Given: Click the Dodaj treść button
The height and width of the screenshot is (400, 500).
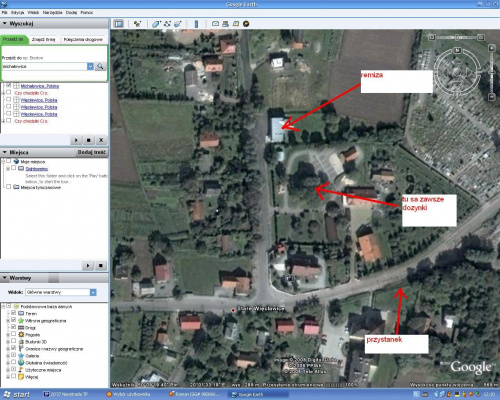Looking at the screenshot, I should [91, 152].
